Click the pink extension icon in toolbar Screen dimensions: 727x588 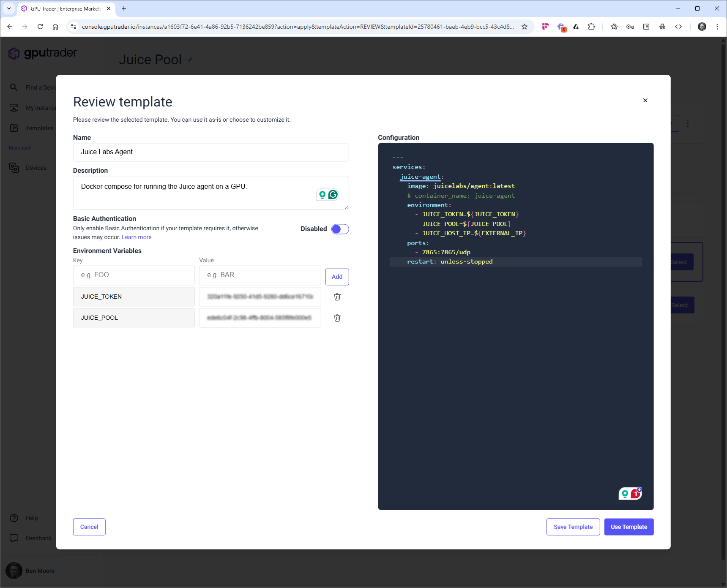click(x=546, y=27)
